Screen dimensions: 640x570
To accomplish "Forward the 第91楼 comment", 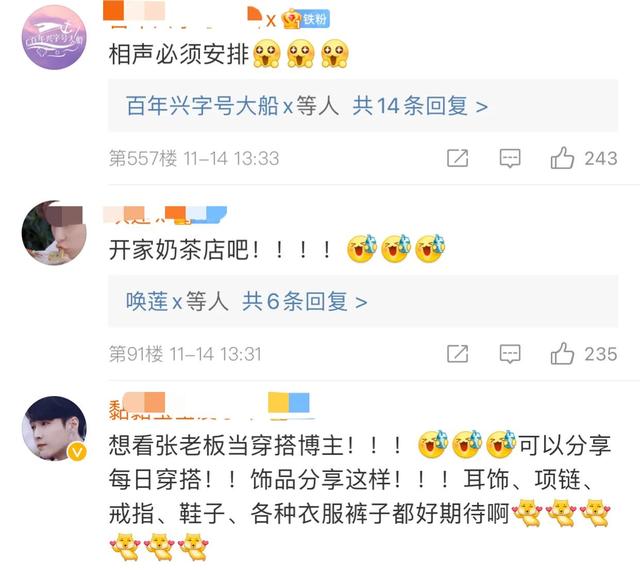I will click(457, 354).
